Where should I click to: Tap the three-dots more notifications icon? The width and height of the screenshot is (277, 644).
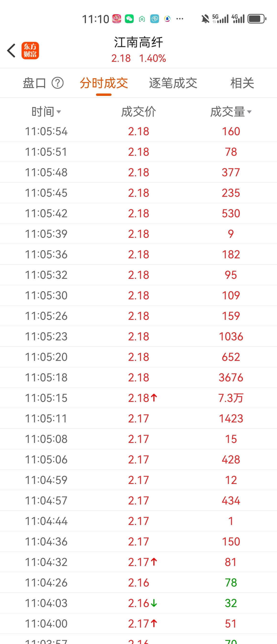click(x=180, y=19)
